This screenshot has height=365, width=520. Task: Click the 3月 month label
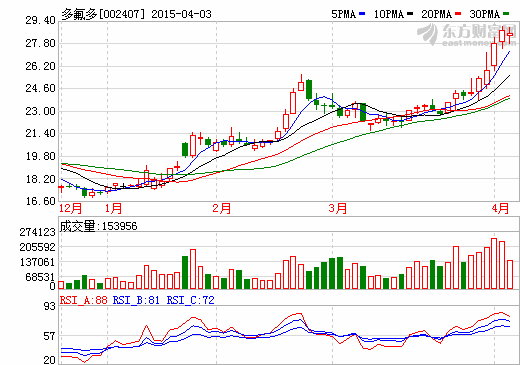point(338,209)
